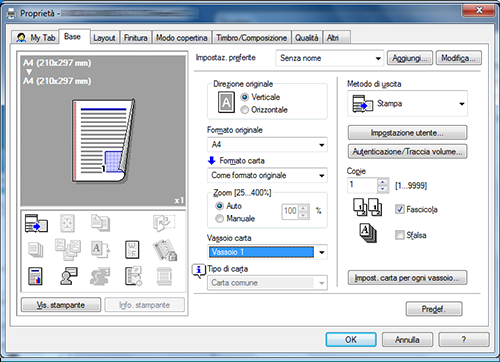Click the greyed duplex pages icon in grid

[x=100, y=223]
